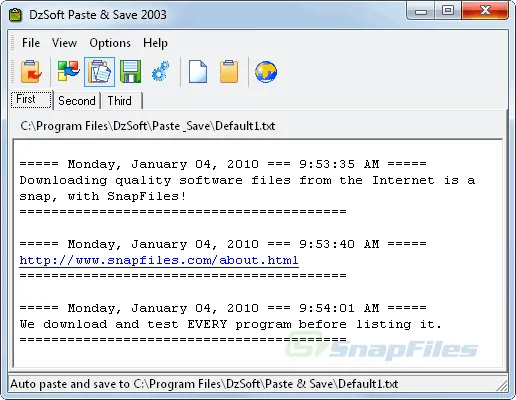
Task: Click the Default1.txt file path label
Action: tap(148, 126)
